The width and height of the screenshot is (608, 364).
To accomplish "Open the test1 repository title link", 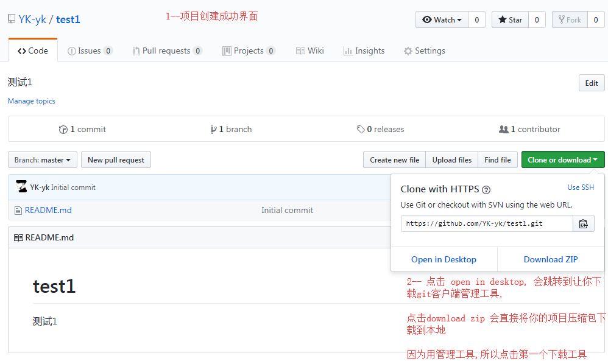I will click(x=68, y=19).
